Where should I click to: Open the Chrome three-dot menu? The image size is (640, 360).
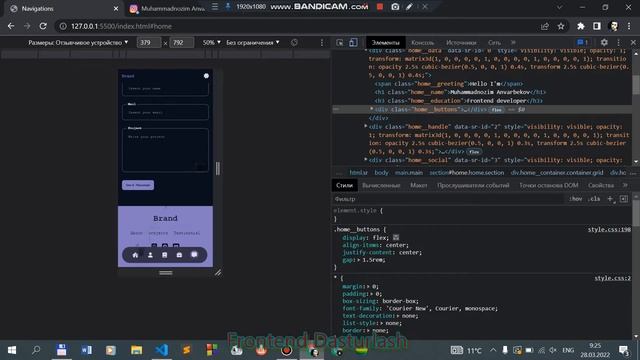(629, 26)
